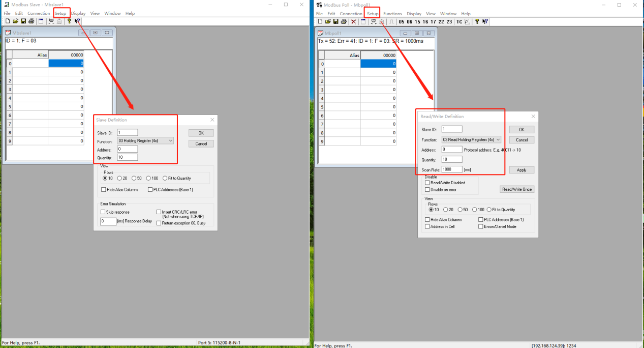Click function 05 button in Modbus Poll toolbar
The height and width of the screenshot is (348, 644).
pos(402,22)
